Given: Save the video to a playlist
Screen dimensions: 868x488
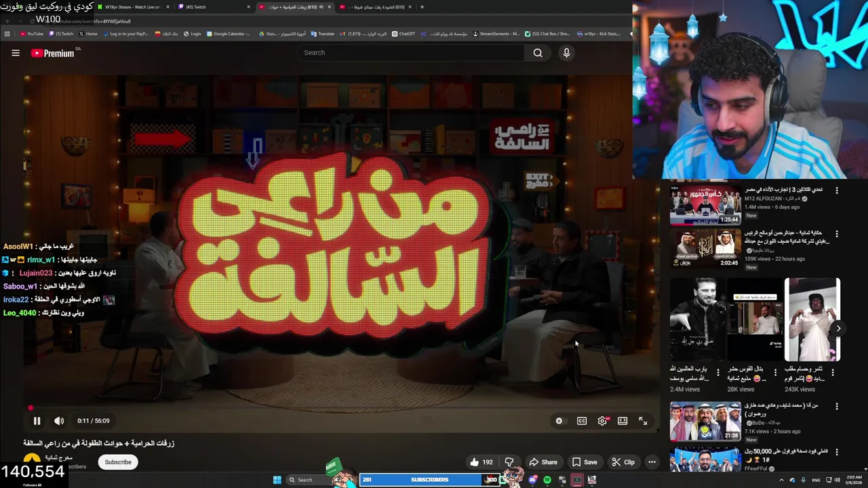Looking at the screenshot, I should (x=585, y=462).
